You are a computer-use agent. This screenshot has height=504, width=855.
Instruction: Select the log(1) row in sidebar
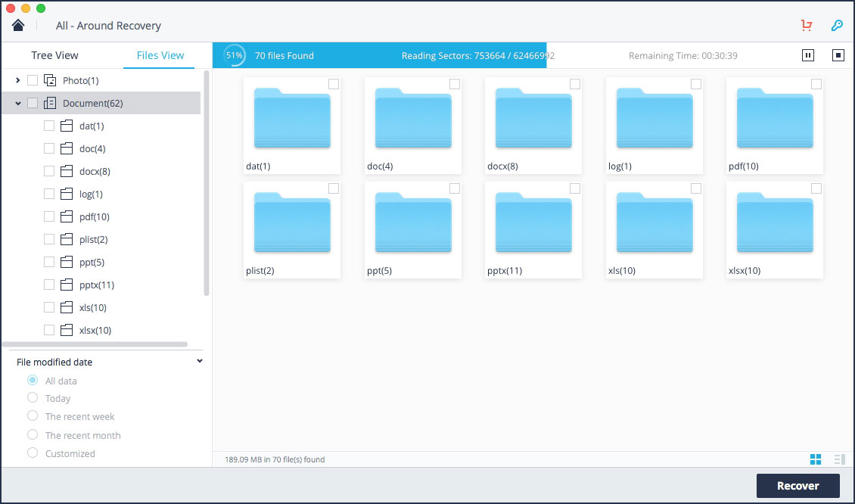coord(101,194)
